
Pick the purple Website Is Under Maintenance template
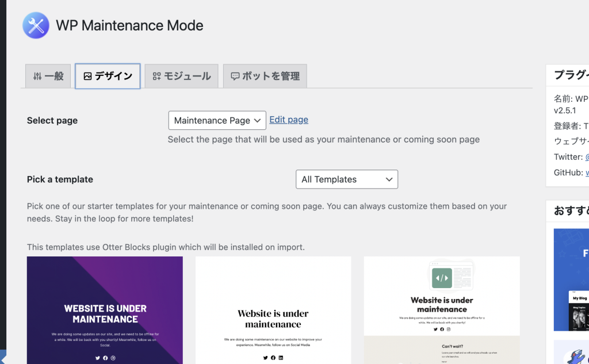tap(105, 310)
